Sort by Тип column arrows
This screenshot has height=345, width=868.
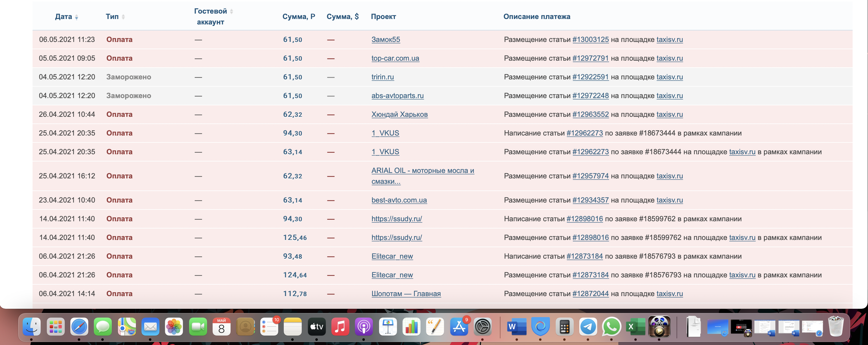[123, 17]
